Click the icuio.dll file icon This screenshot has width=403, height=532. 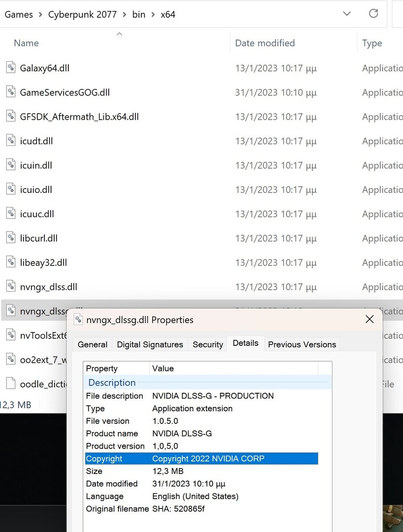pyautogui.click(x=11, y=189)
